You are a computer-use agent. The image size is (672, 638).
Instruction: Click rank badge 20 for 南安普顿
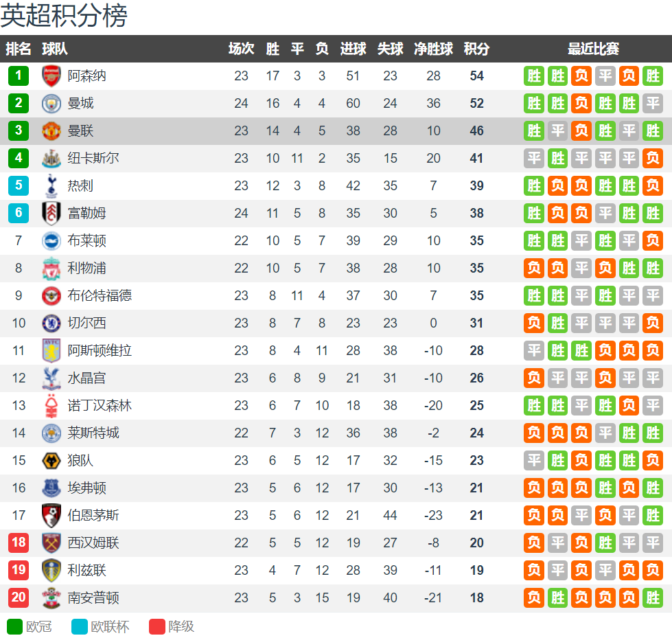pyautogui.click(x=19, y=598)
